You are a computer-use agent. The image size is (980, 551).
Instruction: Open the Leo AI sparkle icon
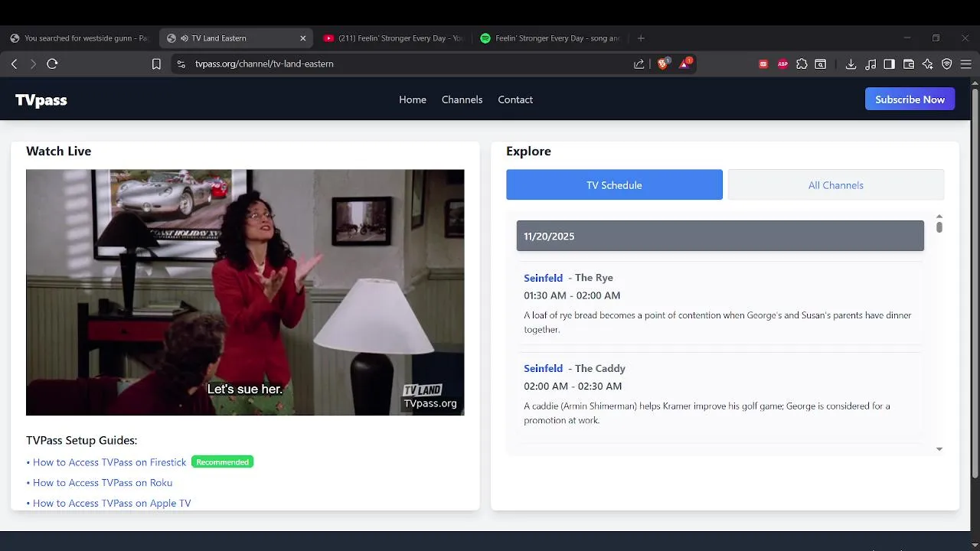928,64
